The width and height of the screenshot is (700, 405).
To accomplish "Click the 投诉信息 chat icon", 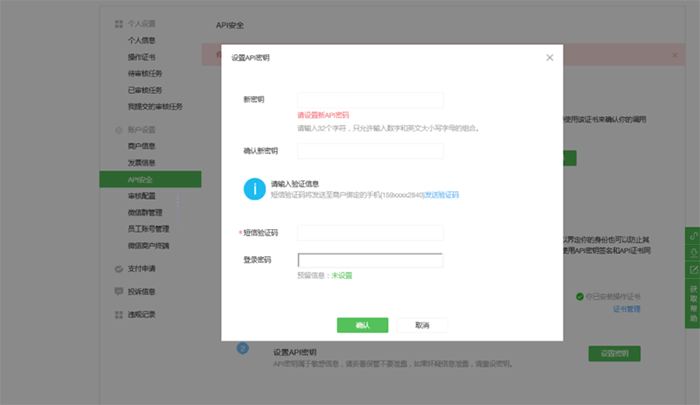I will tap(119, 291).
